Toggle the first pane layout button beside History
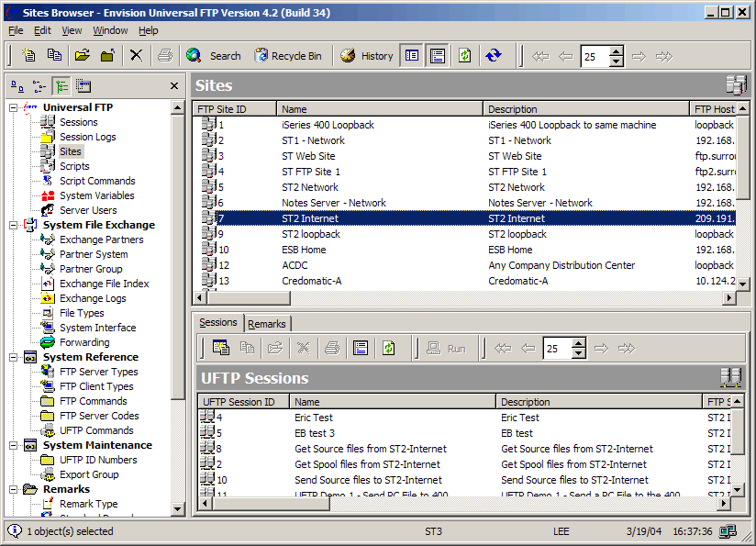The height and width of the screenshot is (546, 756). (x=412, y=56)
